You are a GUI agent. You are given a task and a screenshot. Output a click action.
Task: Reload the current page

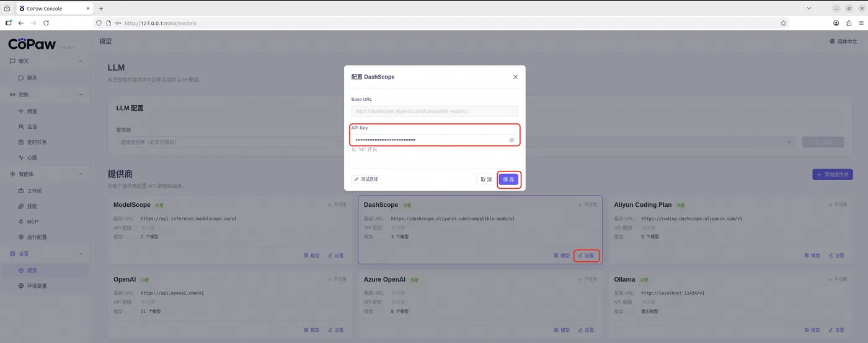click(x=46, y=23)
